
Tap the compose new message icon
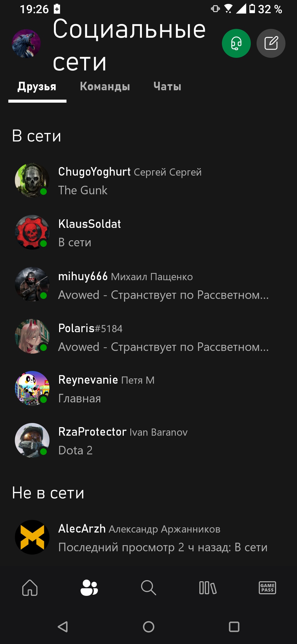[x=271, y=43]
